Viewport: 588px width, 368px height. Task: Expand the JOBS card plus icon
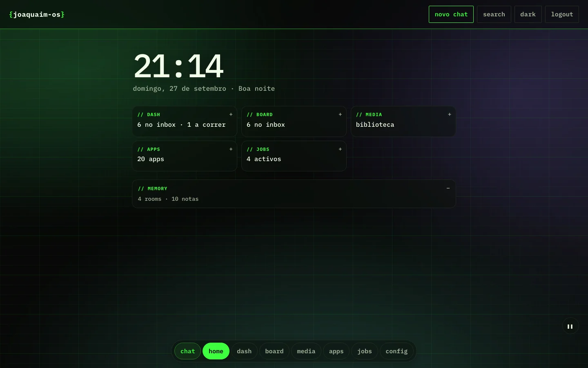coord(340,149)
